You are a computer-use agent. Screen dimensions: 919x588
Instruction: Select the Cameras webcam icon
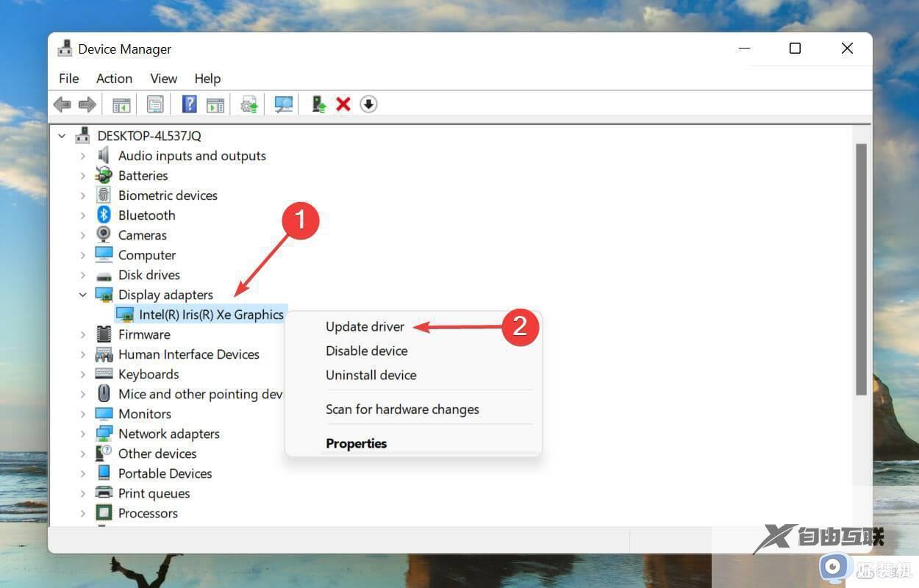click(104, 234)
